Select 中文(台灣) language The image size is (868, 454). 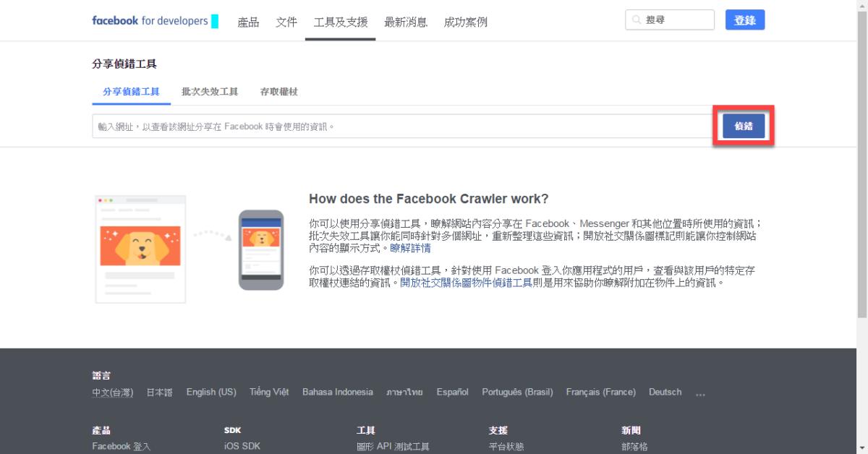pos(113,392)
